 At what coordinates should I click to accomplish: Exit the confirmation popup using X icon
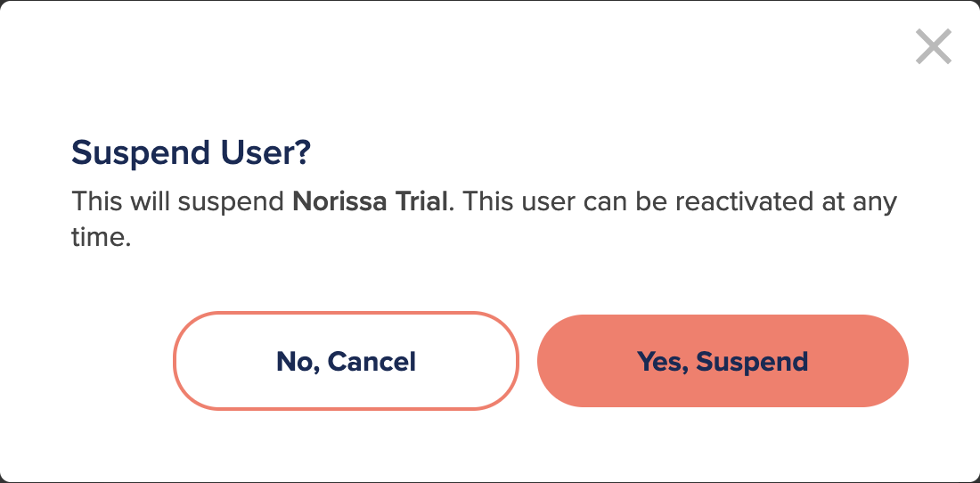tap(933, 46)
